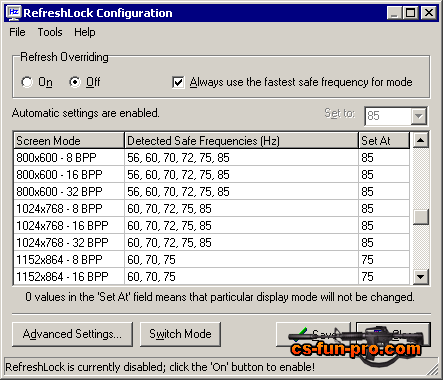Image resolution: width=443 pixels, height=380 pixels.
Task: Click the Set to combo box showing 85
Action: (x=395, y=116)
